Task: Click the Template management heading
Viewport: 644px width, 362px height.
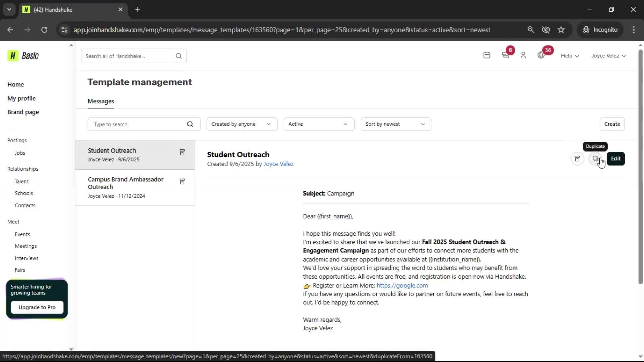Action: [x=140, y=82]
